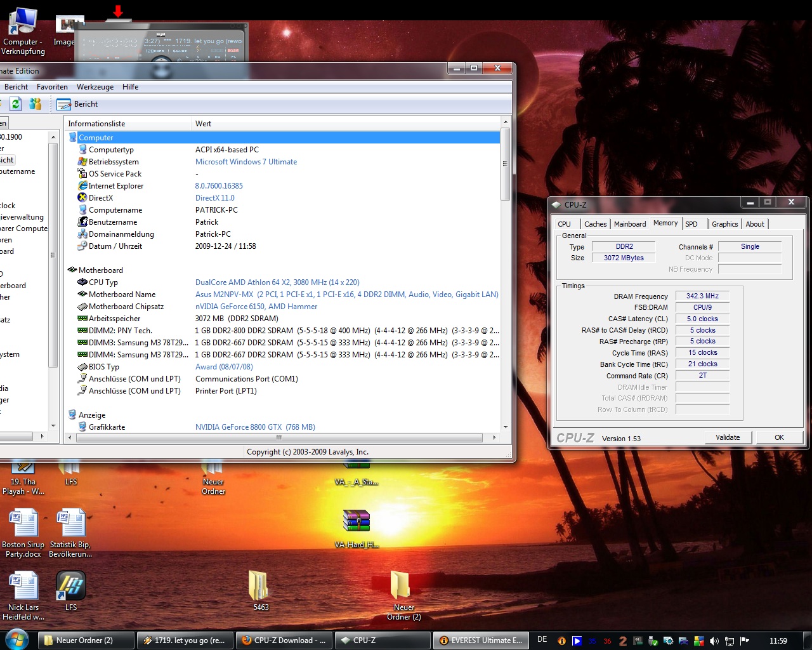Open the volume speaker tray icon

coord(714,641)
